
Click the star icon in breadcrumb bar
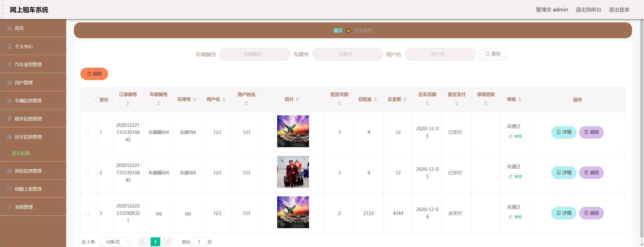[348, 31]
